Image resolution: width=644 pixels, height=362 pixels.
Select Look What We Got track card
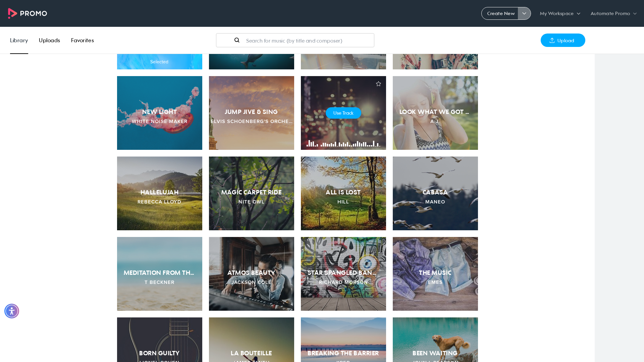point(435,113)
